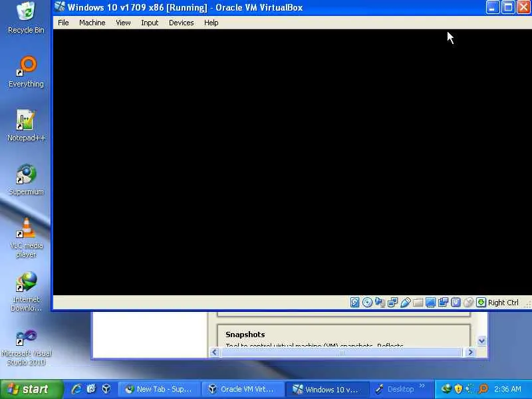Image resolution: width=532 pixels, height=399 pixels.
Task: Click the Windows 10 VM taskbar button
Action: [327, 390]
